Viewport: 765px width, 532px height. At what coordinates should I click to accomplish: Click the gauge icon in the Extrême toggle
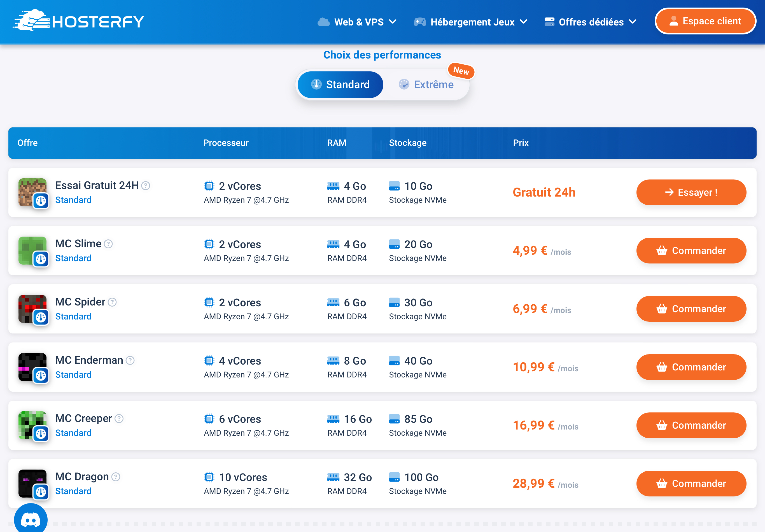coord(404,84)
